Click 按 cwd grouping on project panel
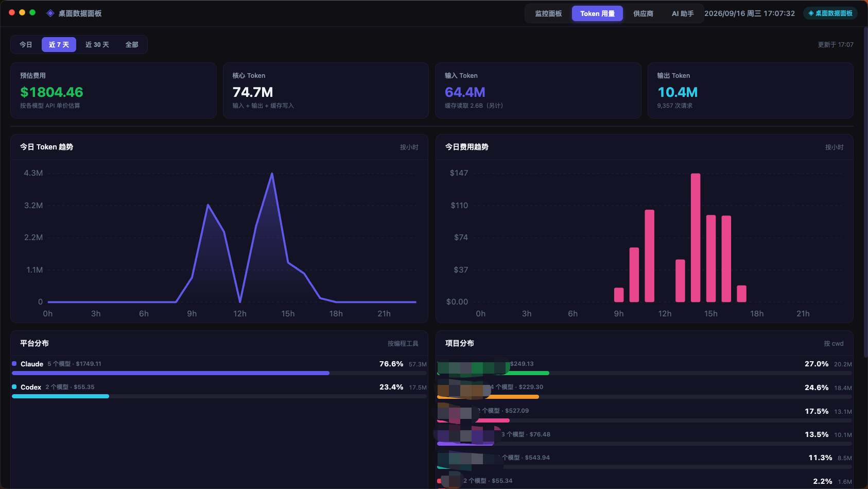Screen dimensions: 868x489 [834, 344]
